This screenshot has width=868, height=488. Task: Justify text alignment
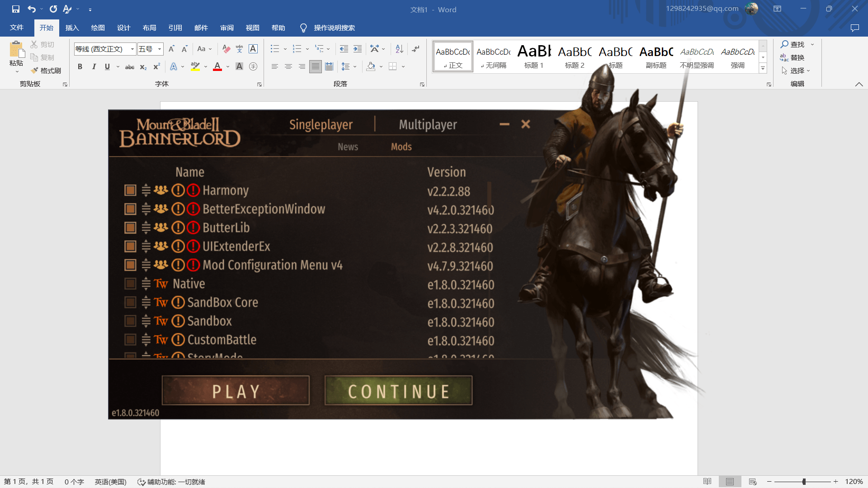(316, 66)
